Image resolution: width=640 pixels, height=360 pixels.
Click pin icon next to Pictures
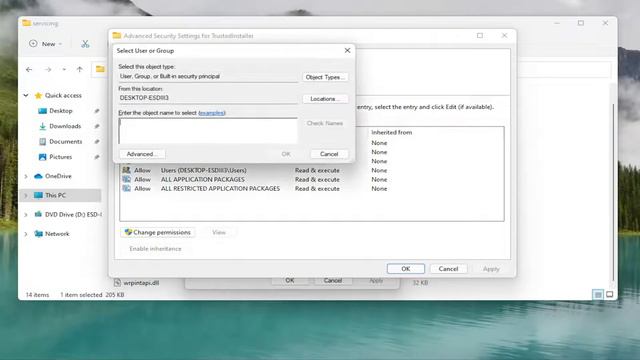(97, 157)
